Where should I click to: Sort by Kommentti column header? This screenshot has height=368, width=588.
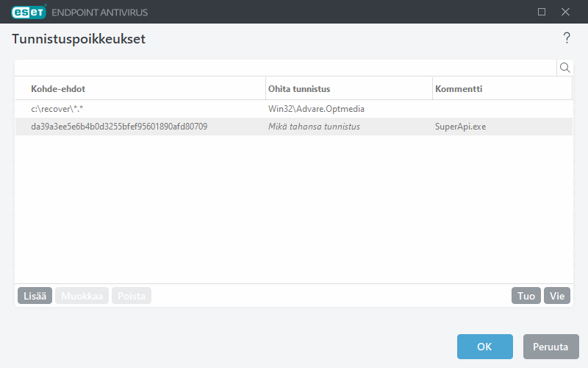tap(501, 89)
